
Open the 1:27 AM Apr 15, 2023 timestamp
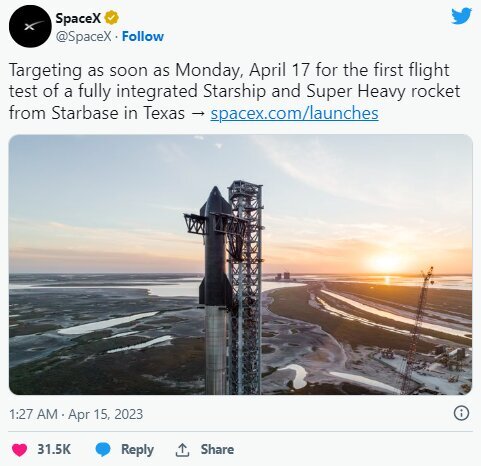tap(76, 414)
